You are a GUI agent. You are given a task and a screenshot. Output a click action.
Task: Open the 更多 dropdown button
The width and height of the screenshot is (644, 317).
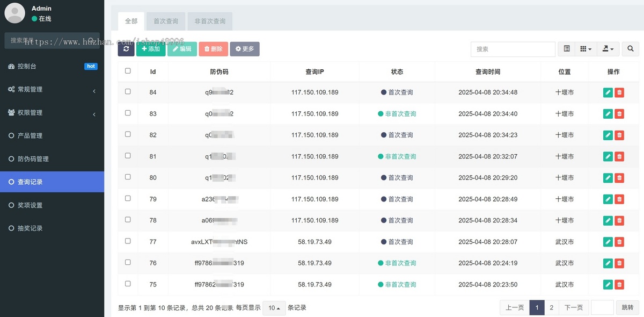[x=245, y=49]
